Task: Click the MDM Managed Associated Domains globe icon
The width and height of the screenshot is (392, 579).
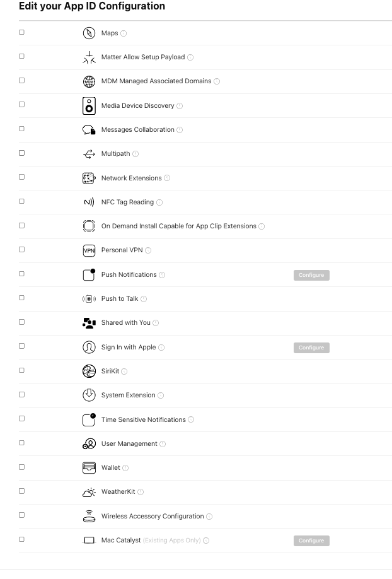Action: (89, 81)
